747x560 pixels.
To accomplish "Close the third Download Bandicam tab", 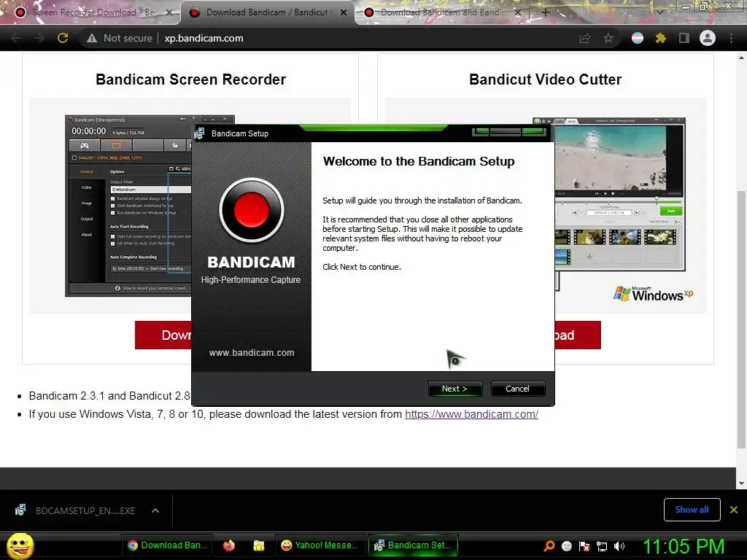I will click(x=518, y=12).
